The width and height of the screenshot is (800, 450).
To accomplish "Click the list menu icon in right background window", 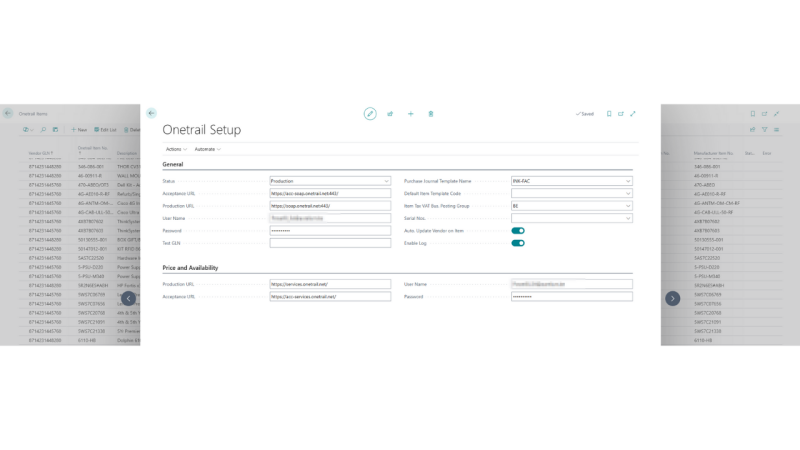I will tap(777, 130).
